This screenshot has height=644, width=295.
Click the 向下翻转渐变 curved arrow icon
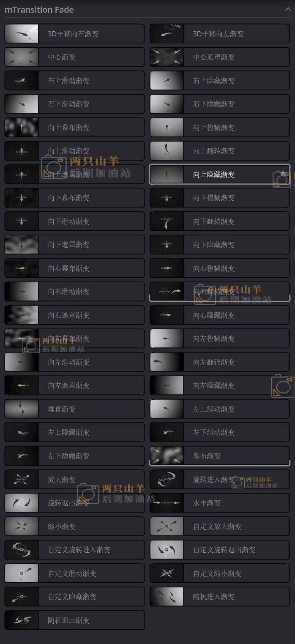pos(167,221)
